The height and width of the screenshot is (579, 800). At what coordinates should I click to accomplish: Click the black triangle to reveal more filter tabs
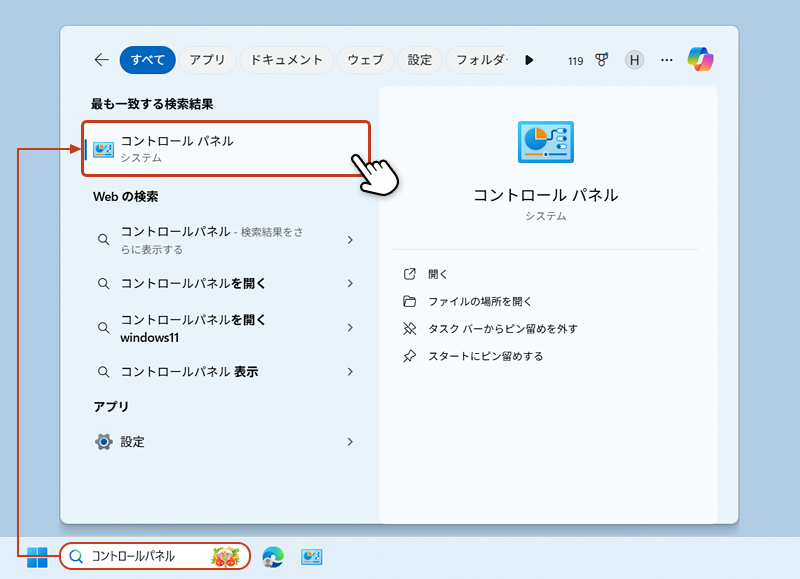click(x=529, y=60)
